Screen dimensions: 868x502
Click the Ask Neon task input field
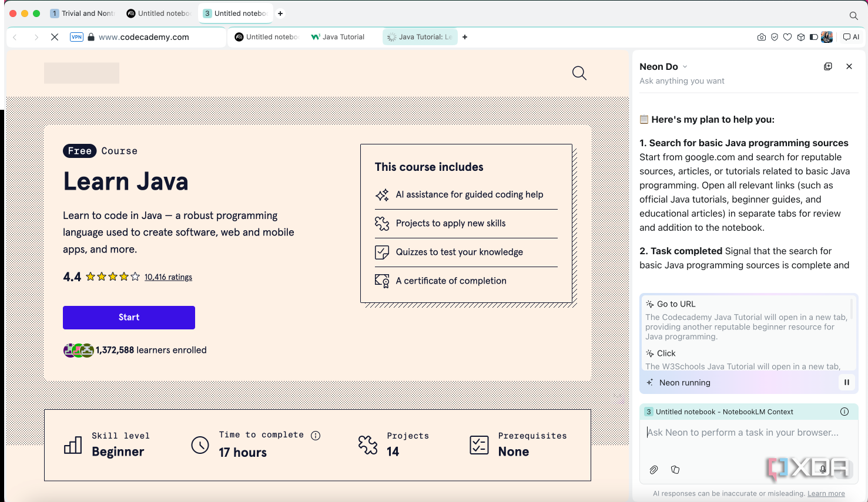pos(748,433)
